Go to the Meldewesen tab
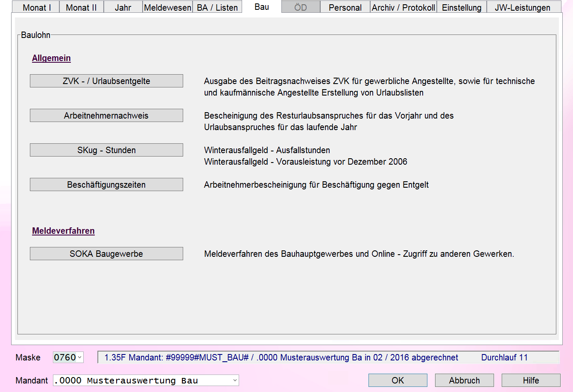Screen dimensions: 573x392 [x=167, y=7]
